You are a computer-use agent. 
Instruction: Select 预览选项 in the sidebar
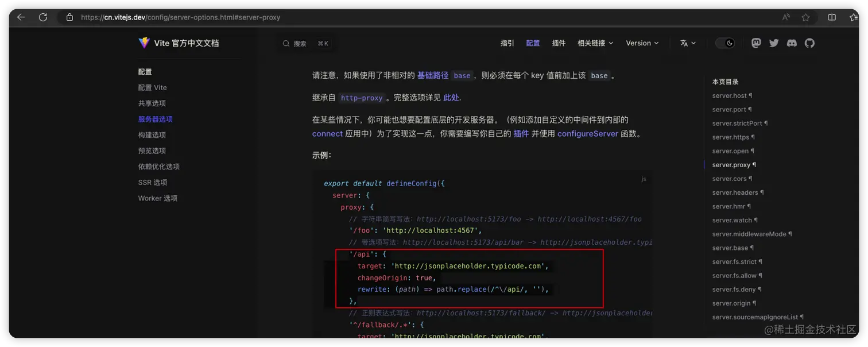[152, 151]
